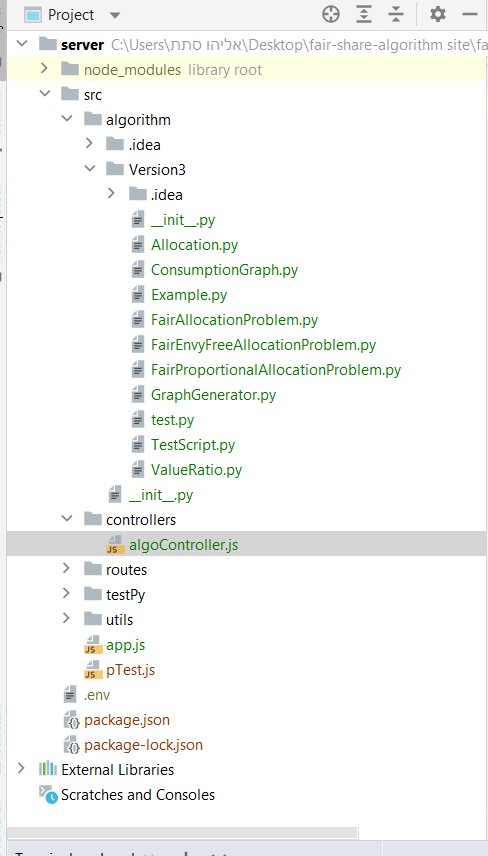Viewport: 488px width, 856px height.
Task: Click the testPy folder icon
Action: (93, 594)
